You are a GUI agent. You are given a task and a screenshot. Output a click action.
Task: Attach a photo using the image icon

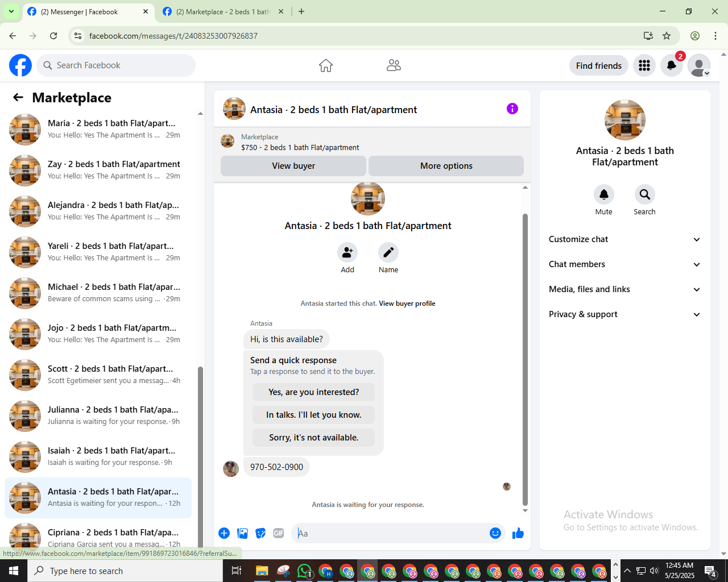243,533
